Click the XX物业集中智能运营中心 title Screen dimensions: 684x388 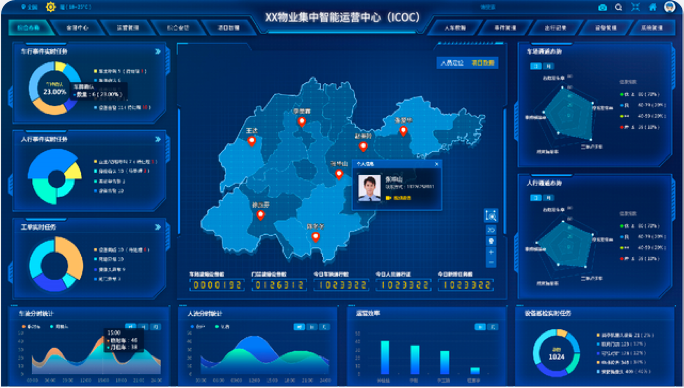pos(342,17)
